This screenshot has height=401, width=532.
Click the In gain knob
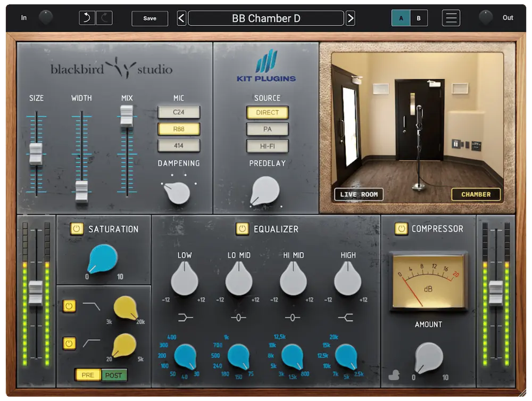(45, 18)
